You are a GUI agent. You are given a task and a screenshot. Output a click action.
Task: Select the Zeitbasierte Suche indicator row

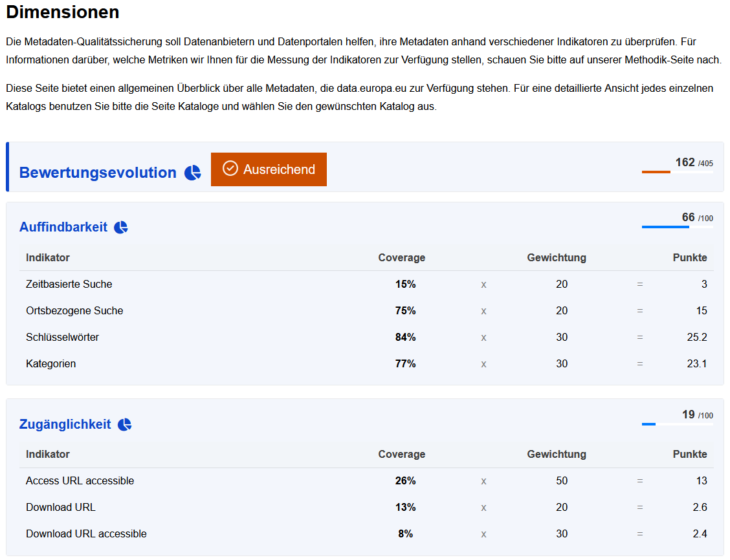tap(366, 284)
